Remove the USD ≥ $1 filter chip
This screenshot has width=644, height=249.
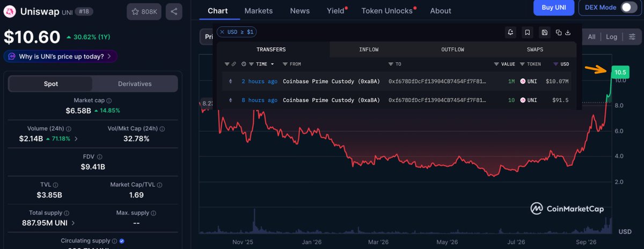tap(222, 32)
